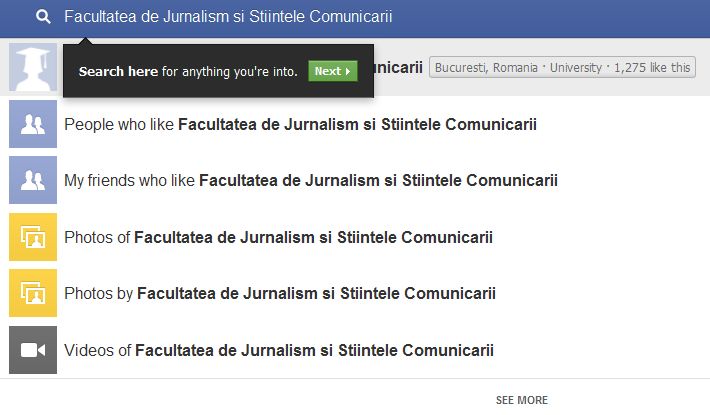Select the 'Videos of Facultatea de Jurnalism' suggestion
Screen dimensions: 710x415
(x=279, y=351)
